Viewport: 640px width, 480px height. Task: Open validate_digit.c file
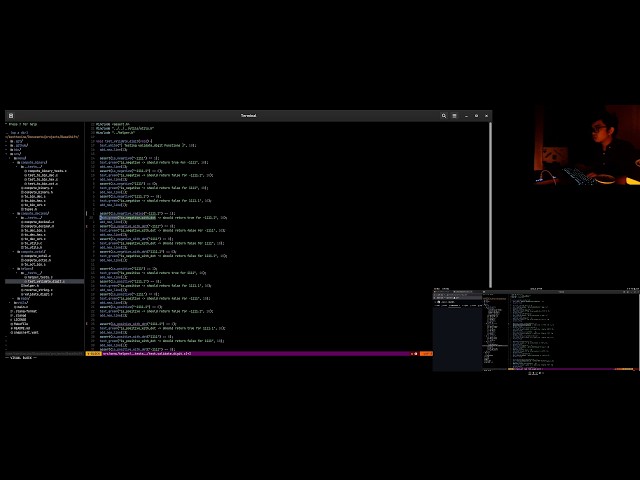click(x=37, y=294)
